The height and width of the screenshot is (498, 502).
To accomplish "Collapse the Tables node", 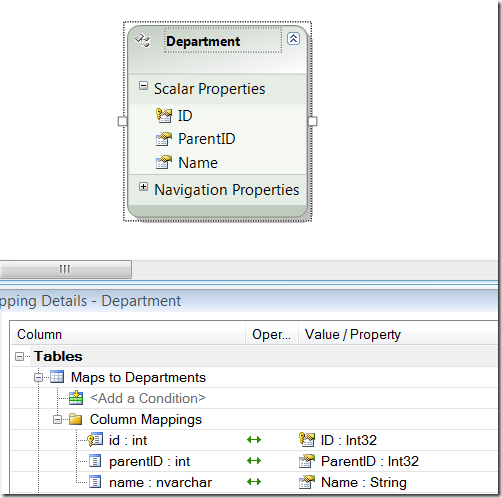I will click(x=19, y=357).
